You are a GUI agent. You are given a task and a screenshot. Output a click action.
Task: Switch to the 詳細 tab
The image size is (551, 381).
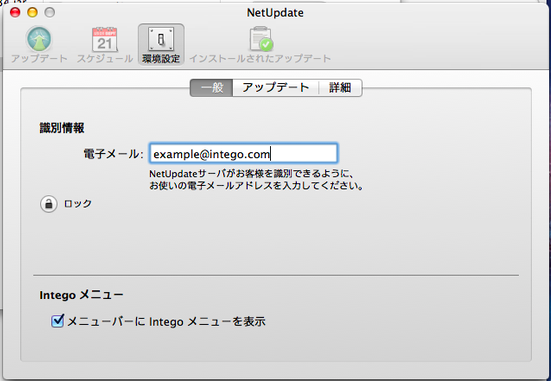pyautogui.click(x=340, y=88)
